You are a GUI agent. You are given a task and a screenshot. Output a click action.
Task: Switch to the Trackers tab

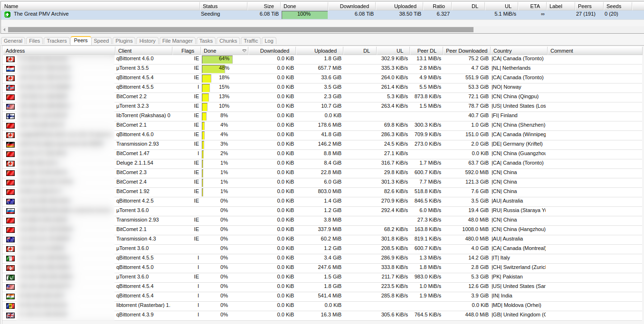[57, 41]
